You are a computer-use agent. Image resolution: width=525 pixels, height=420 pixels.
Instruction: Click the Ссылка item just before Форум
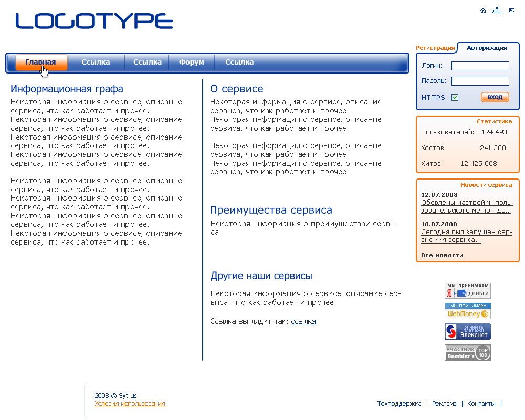(148, 62)
